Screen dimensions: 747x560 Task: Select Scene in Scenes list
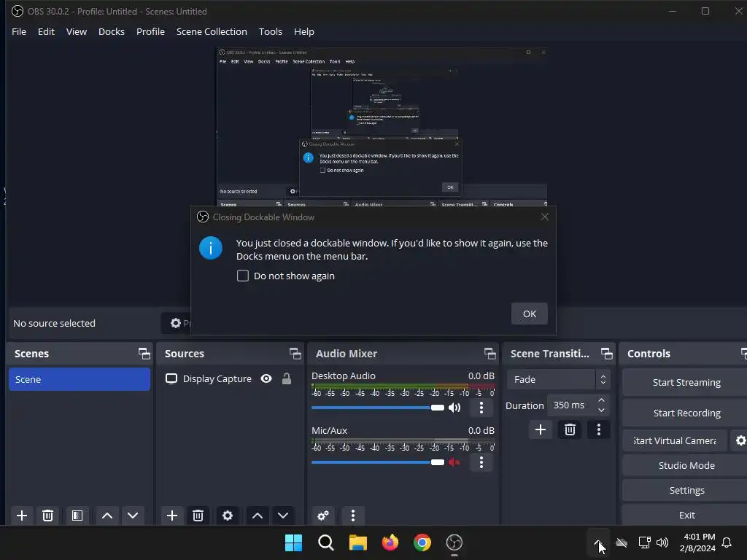[x=79, y=379]
